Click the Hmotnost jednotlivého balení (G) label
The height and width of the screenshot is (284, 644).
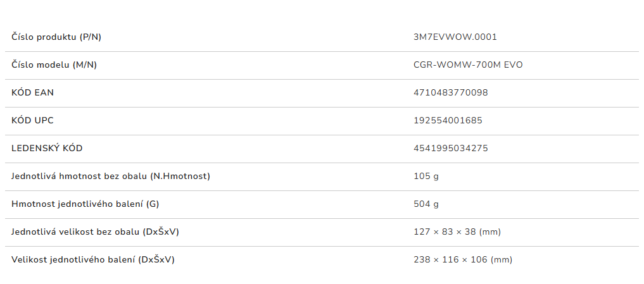click(85, 204)
